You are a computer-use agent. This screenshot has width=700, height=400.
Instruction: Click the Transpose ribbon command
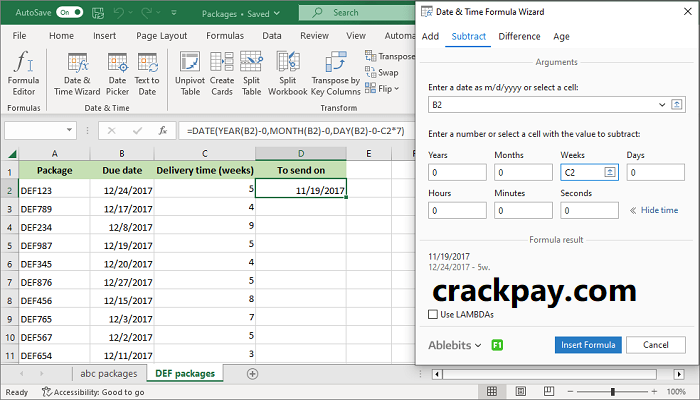390,56
